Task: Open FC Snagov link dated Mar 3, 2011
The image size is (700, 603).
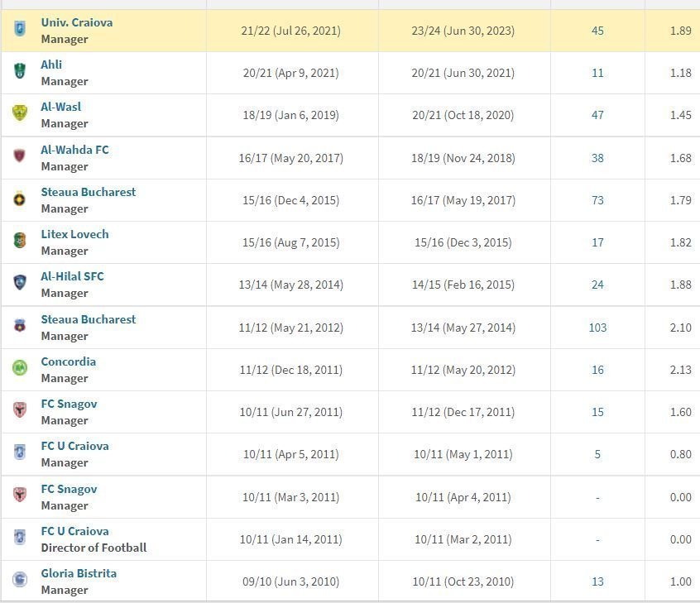Action: point(70,489)
